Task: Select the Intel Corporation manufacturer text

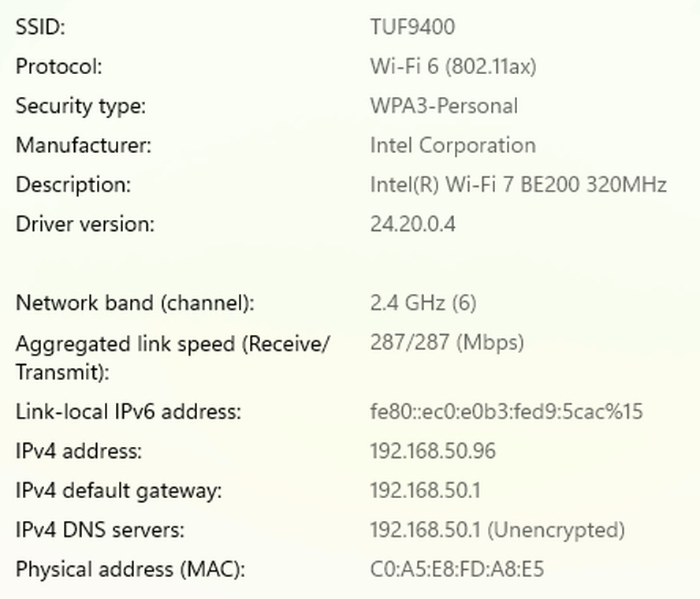Action: pyautogui.click(x=452, y=145)
